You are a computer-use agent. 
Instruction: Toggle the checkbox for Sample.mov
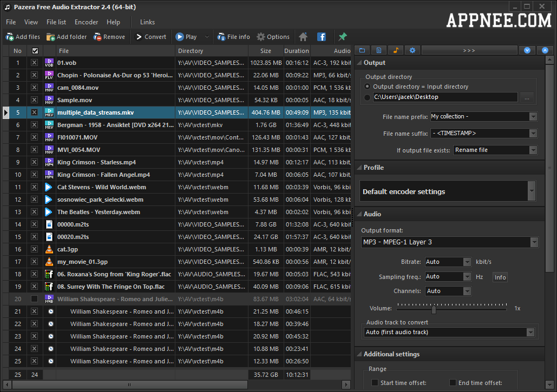click(x=34, y=100)
